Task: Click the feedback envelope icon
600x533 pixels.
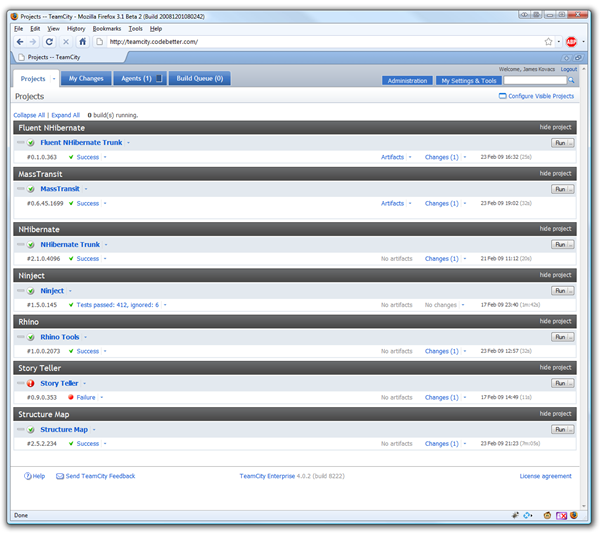Action: pos(60,476)
